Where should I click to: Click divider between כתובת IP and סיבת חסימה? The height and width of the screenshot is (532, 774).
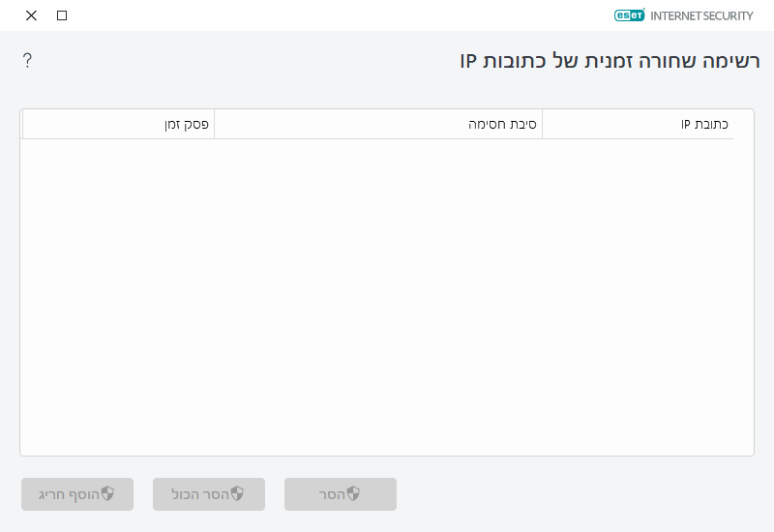[x=542, y=125]
